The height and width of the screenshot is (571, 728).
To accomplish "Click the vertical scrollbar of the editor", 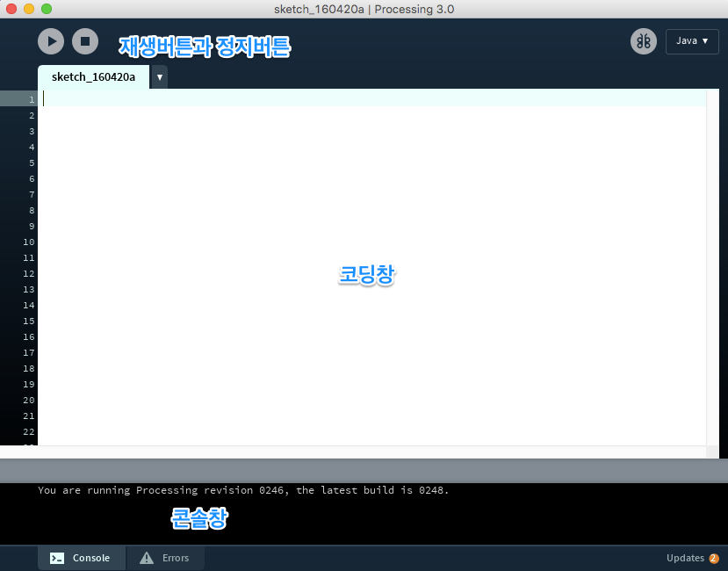I will click(x=712, y=267).
